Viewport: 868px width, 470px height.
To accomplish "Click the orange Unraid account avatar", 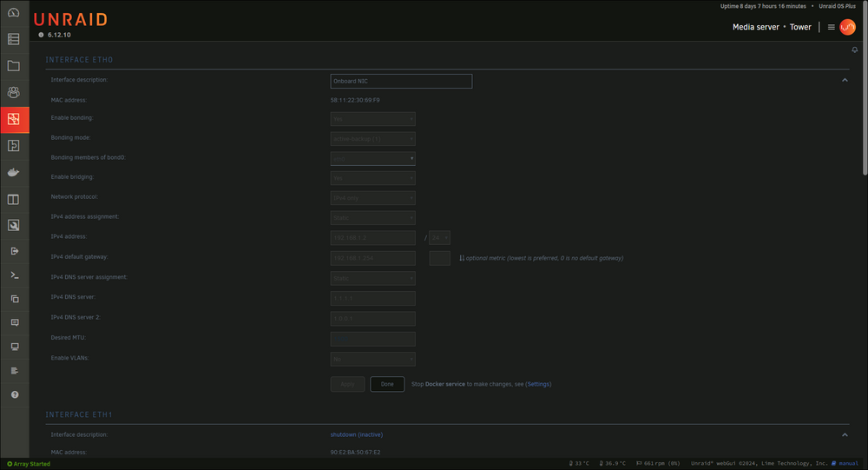I will 847,27.
